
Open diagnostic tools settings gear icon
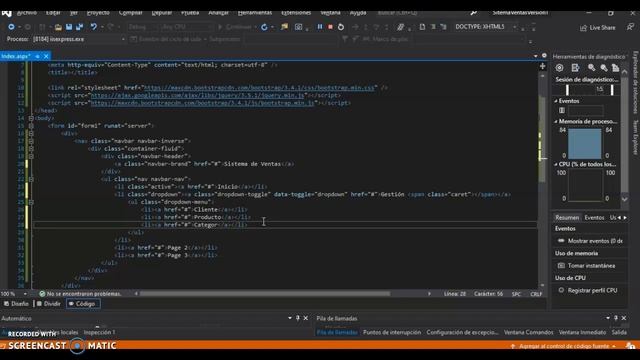click(x=559, y=68)
